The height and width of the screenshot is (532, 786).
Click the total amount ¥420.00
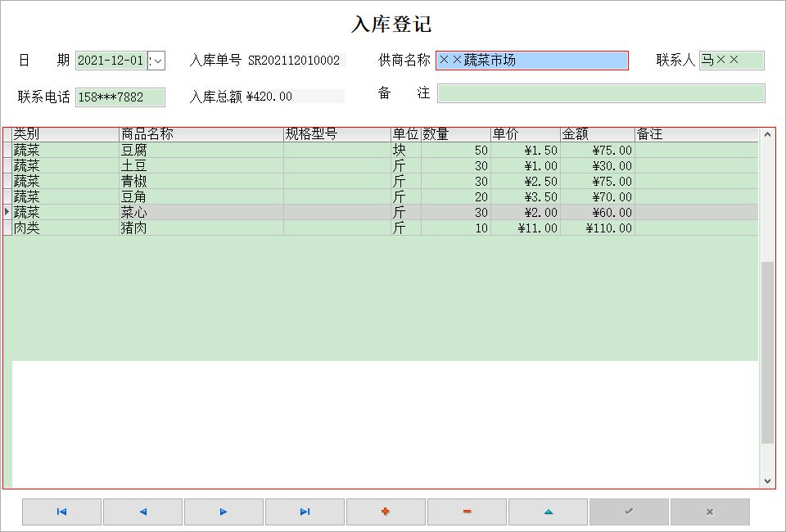coord(269,97)
